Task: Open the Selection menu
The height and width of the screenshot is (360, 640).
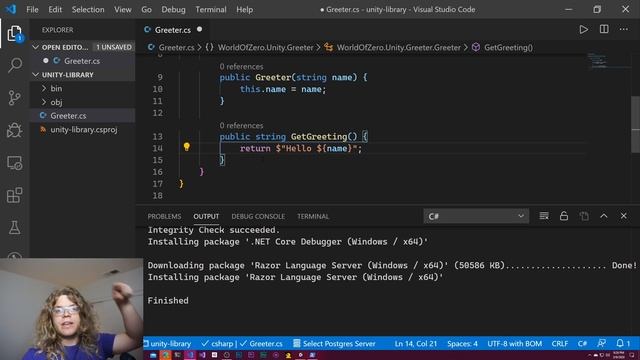Action: click(x=88, y=9)
